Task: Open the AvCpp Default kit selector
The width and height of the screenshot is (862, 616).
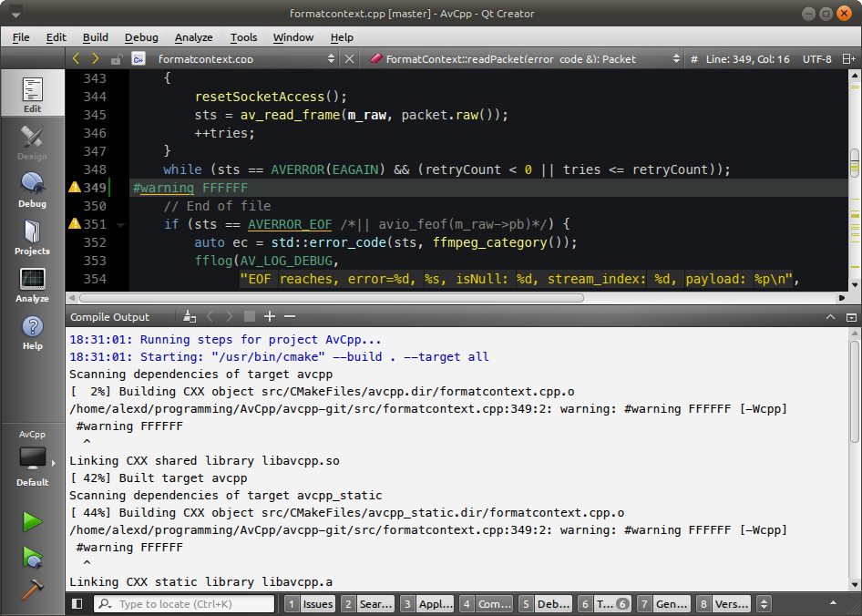Action: coord(33,458)
